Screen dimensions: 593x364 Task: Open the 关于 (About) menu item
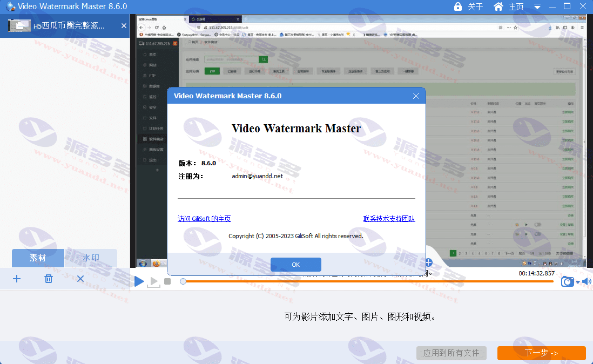coord(475,6)
